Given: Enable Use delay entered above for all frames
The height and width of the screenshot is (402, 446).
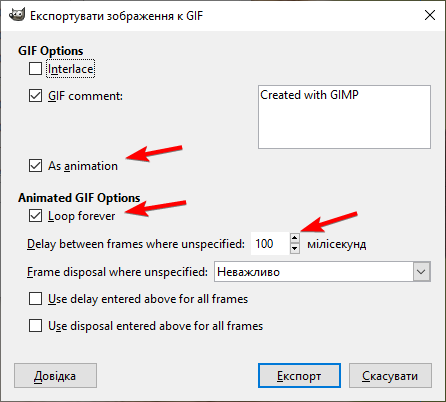Looking at the screenshot, I should coord(35,299).
